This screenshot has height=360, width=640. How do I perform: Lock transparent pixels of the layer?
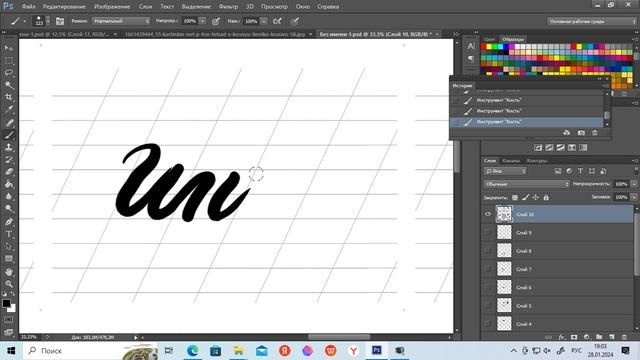click(515, 198)
